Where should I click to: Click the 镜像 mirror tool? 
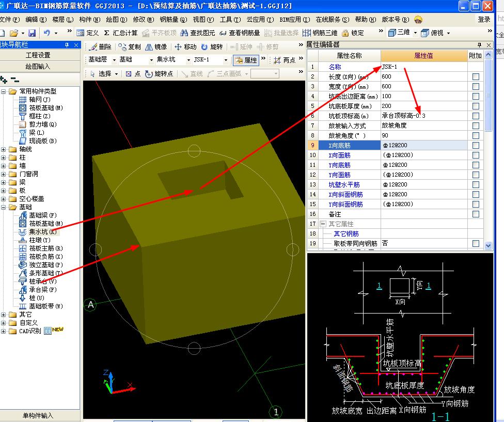(x=156, y=47)
